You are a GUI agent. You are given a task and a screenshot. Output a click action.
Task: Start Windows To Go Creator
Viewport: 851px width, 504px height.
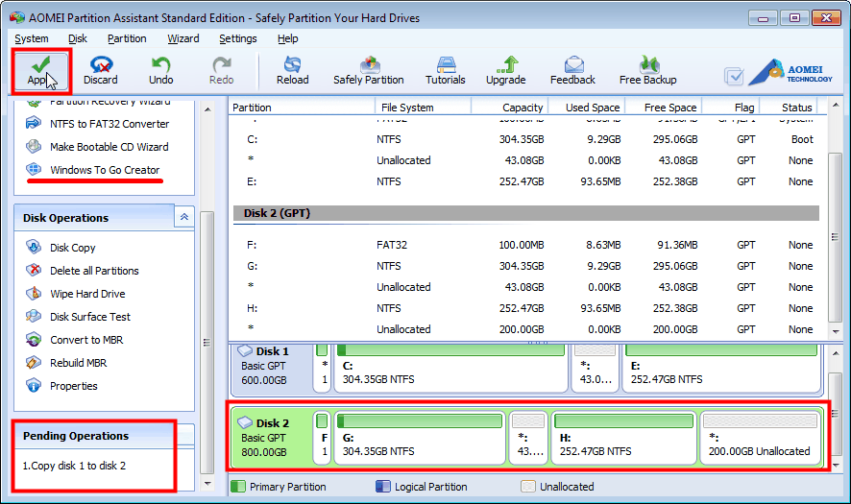coord(93,170)
